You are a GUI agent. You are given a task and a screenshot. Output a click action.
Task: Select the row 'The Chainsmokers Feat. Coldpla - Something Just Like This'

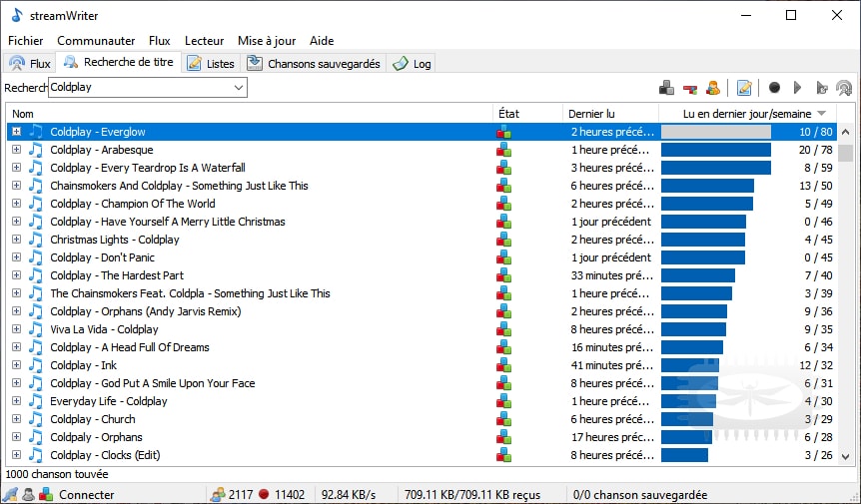pos(422,293)
